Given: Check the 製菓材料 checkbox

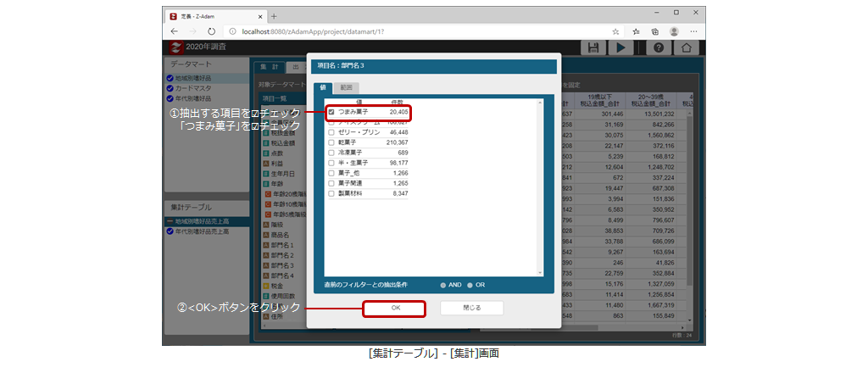Looking at the screenshot, I should click(x=331, y=193).
